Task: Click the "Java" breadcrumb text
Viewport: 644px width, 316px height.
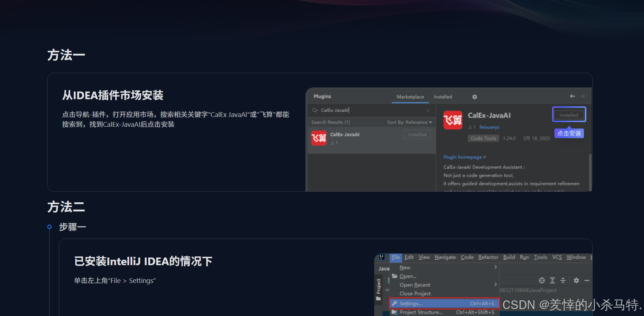Action: click(384, 269)
